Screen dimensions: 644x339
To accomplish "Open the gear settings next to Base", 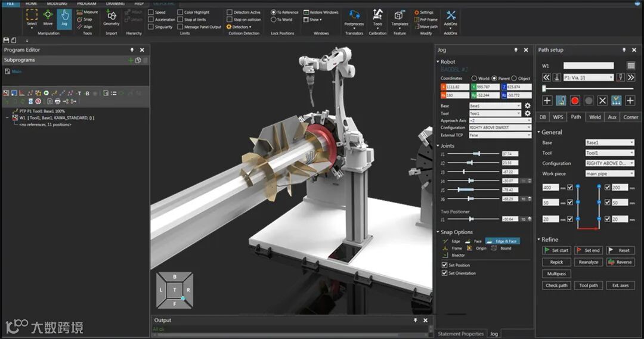I will [x=527, y=105].
